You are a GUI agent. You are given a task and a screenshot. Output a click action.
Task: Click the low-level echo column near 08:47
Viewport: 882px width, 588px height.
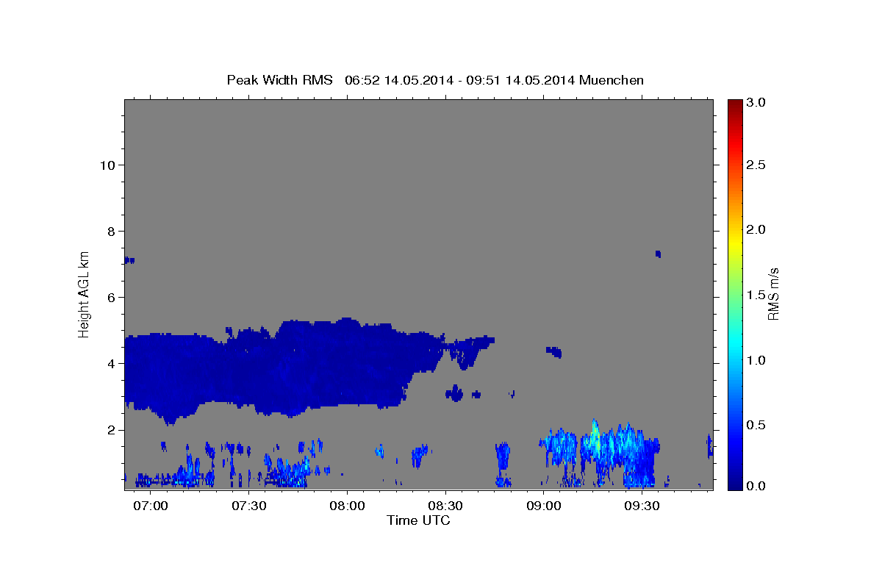point(503,465)
